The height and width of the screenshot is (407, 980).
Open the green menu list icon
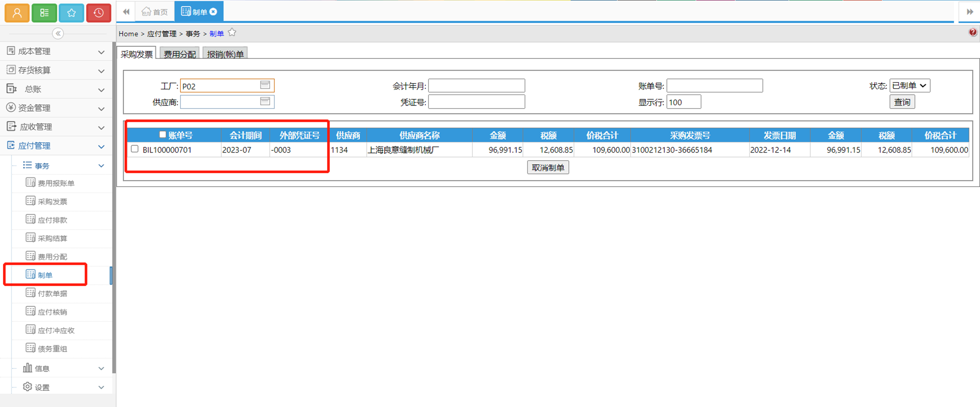pyautogui.click(x=44, y=13)
